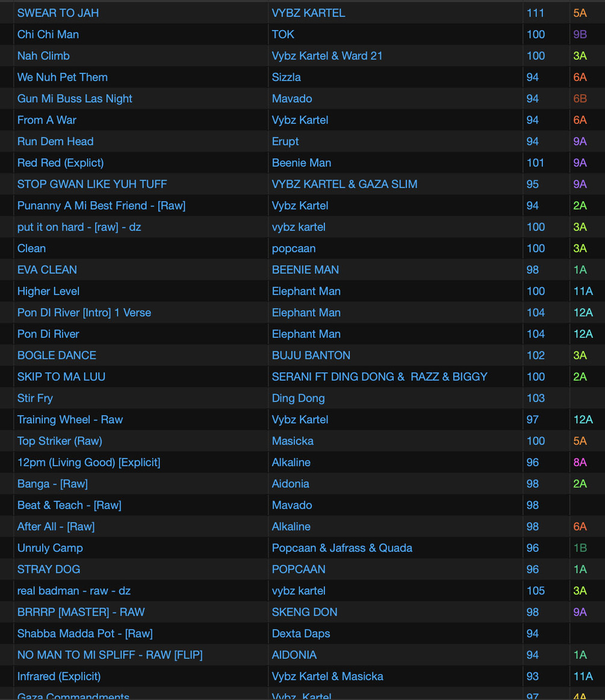This screenshot has width=605, height=700.
Task: Click the track STOP GWAN LIKE YUH TUFF
Action: pyautogui.click(x=92, y=184)
